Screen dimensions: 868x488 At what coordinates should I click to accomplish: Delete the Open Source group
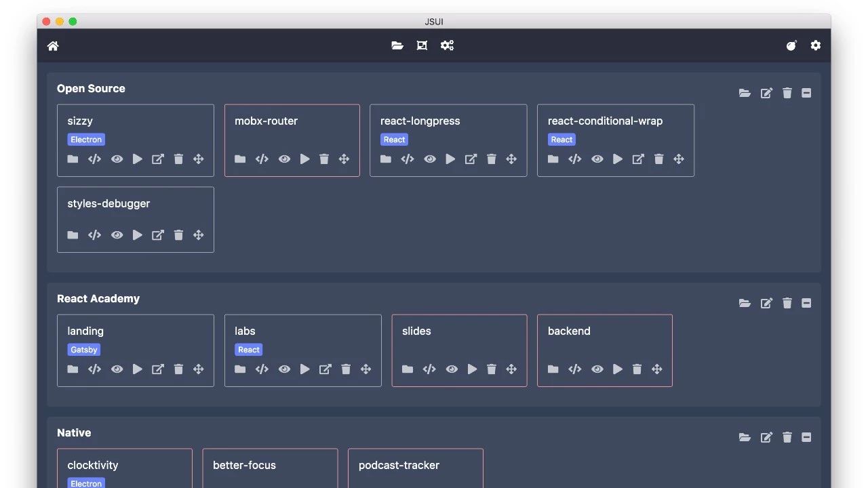787,93
